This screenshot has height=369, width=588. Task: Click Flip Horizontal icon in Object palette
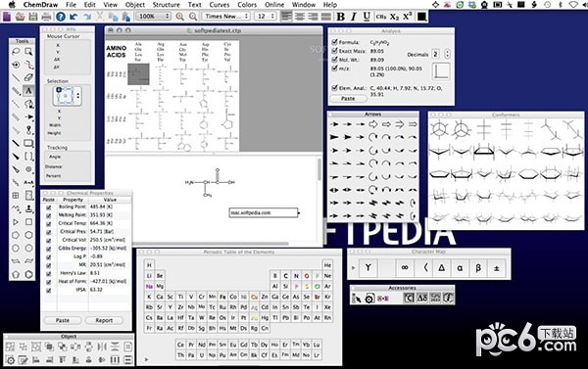point(102,346)
